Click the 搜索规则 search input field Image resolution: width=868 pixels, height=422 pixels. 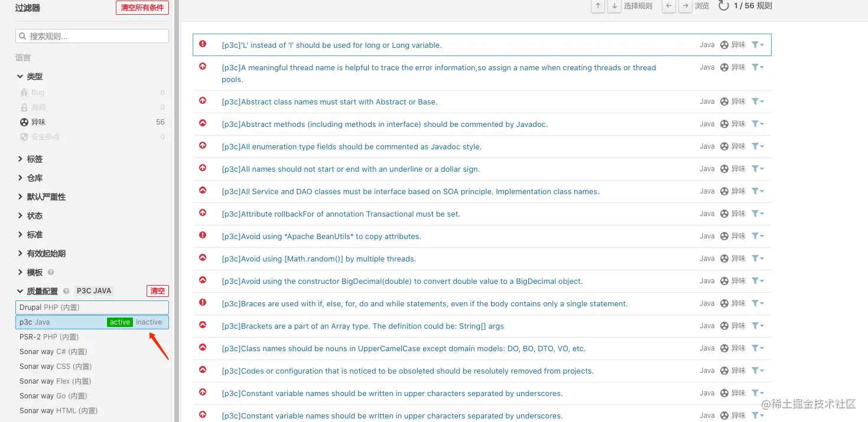(x=92, y=36)
